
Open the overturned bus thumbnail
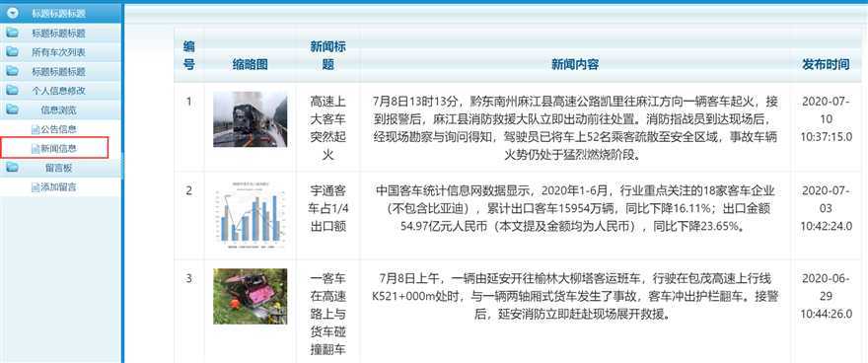(x=251, y=296)
